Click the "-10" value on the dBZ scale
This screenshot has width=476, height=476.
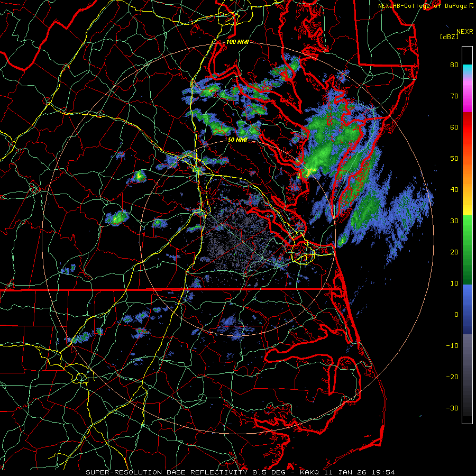[x=452, y=346]
